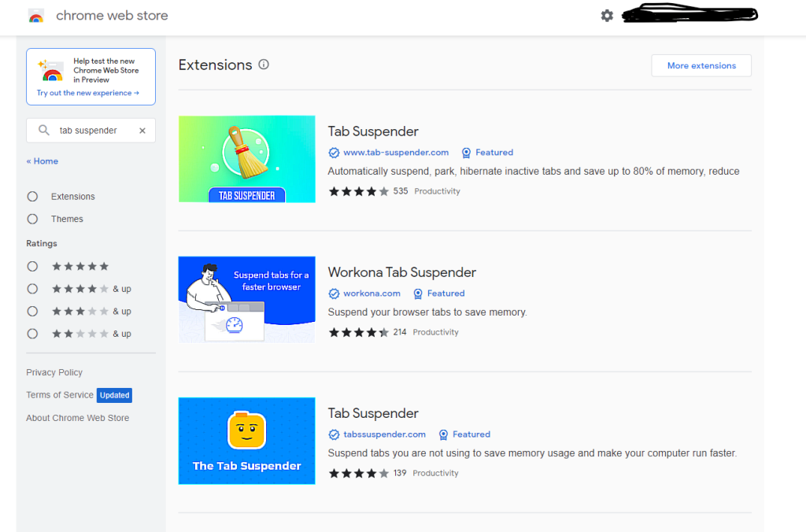Open Try out the new experience link
Viewport: 806px width, 532px height.
(88, 93)
